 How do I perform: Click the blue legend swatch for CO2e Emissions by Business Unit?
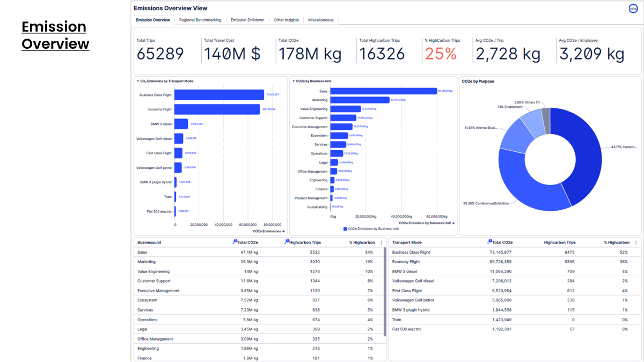[x=345, y=229]
